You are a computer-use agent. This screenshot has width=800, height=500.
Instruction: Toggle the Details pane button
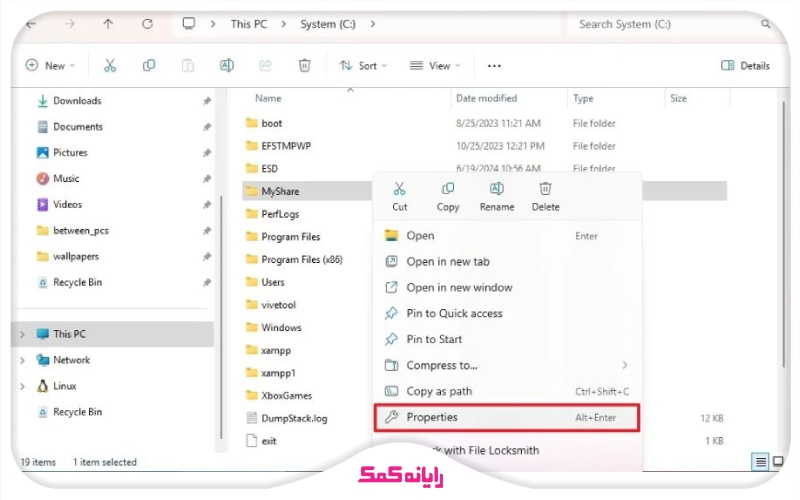pos(746,65)
